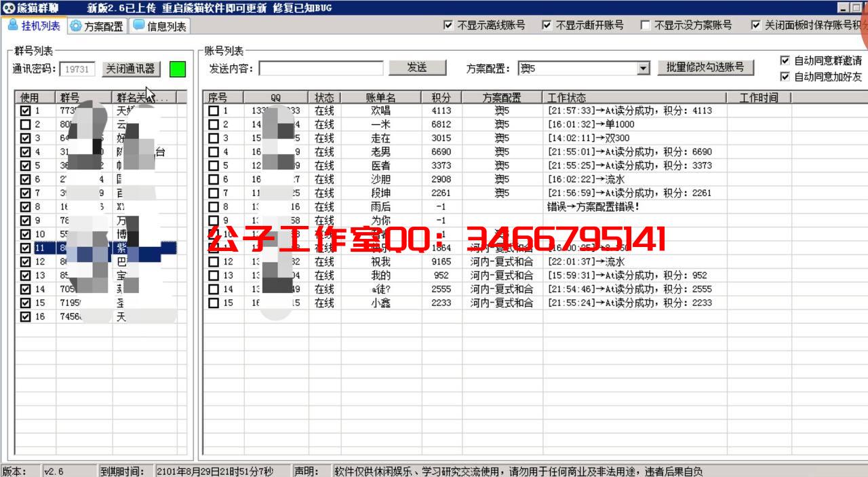
Task: Check account row 2 一米 checkbox
Action: (x=214, y=124)
